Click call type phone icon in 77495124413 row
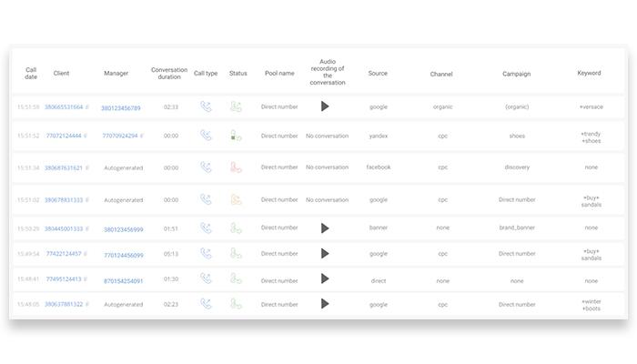The image size is (637, 364). coord(206,278)
